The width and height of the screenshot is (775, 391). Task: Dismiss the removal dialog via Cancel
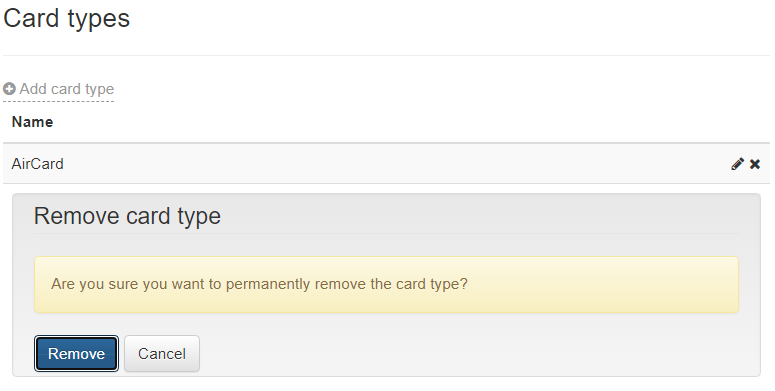(162, 353)
